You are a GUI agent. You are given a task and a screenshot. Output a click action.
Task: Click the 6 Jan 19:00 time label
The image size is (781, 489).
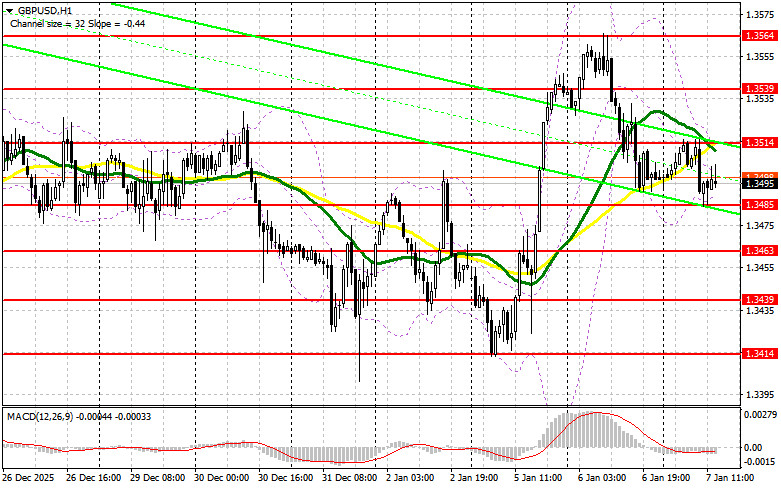click(x=666, y=478)
